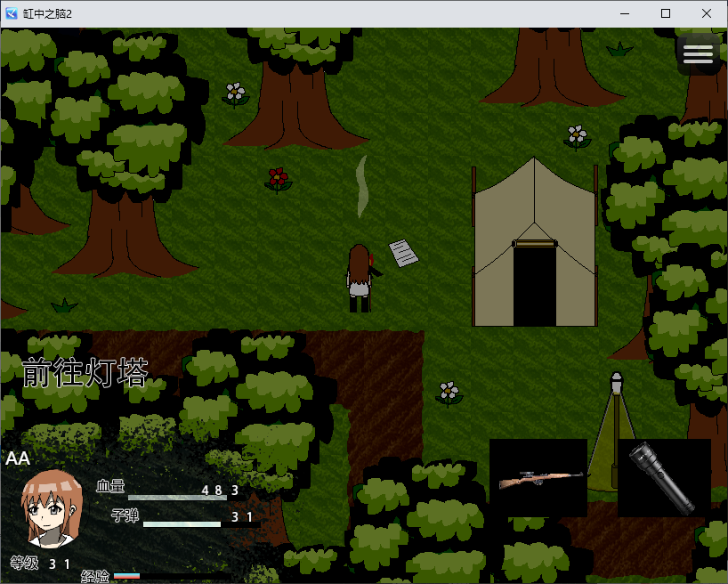The image size is (728, 584).
Task: Select the rifle weapon slot
Action: [x=538, y=477]
